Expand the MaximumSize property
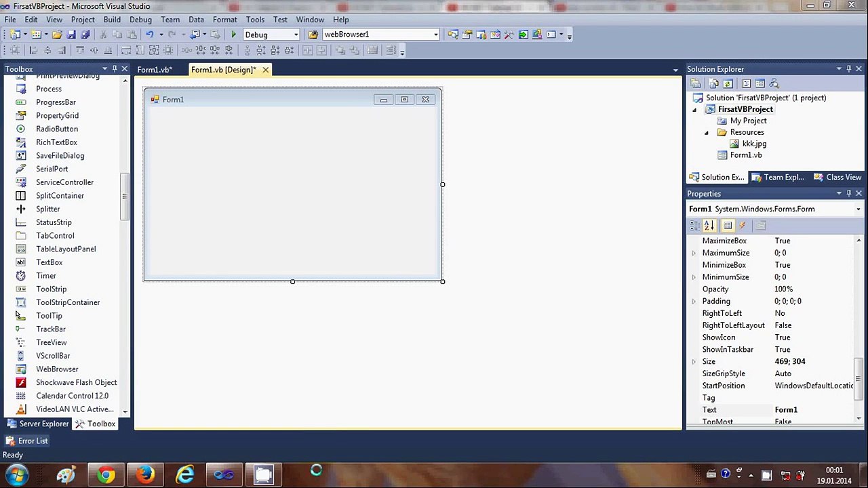Viewport: 868px width, 488px height. coord(694,253)
